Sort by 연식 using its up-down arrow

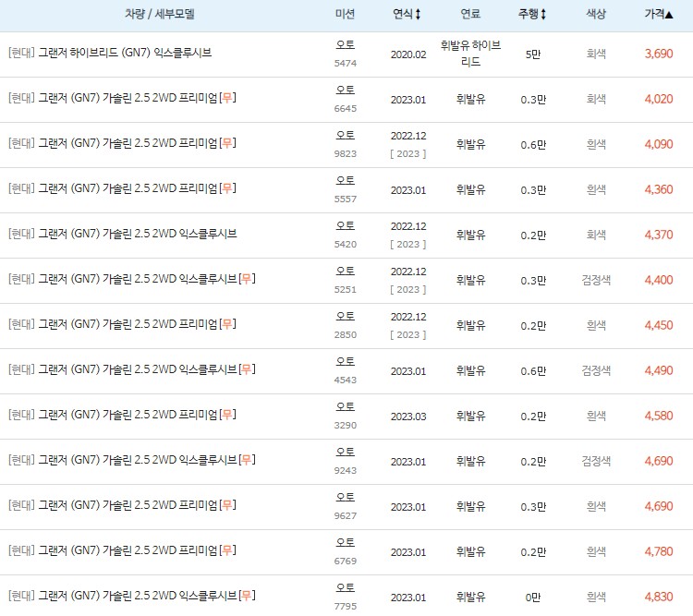(x=418, y=14)
